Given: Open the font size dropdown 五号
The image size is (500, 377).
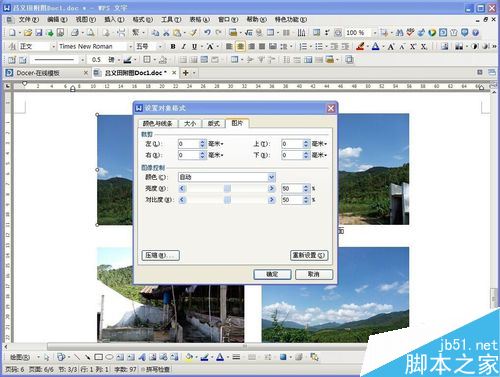Looking at the screenshot, I should point(160,47).
